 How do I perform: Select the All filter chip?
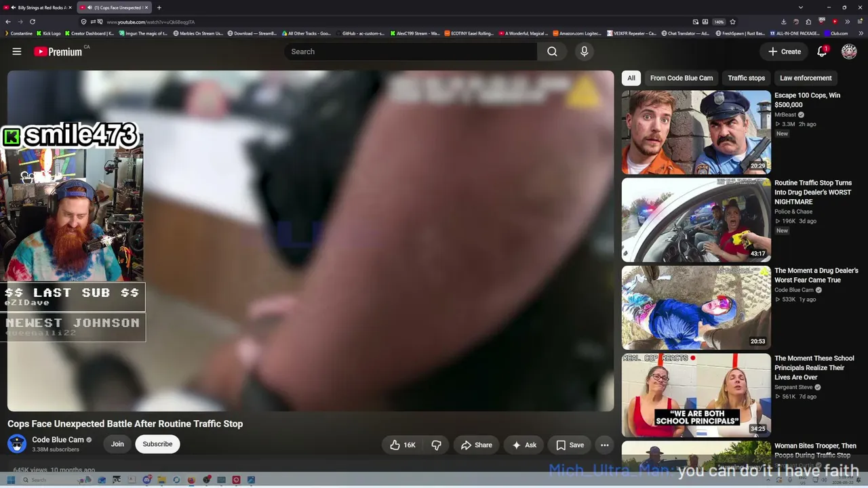tap(631, 78)
